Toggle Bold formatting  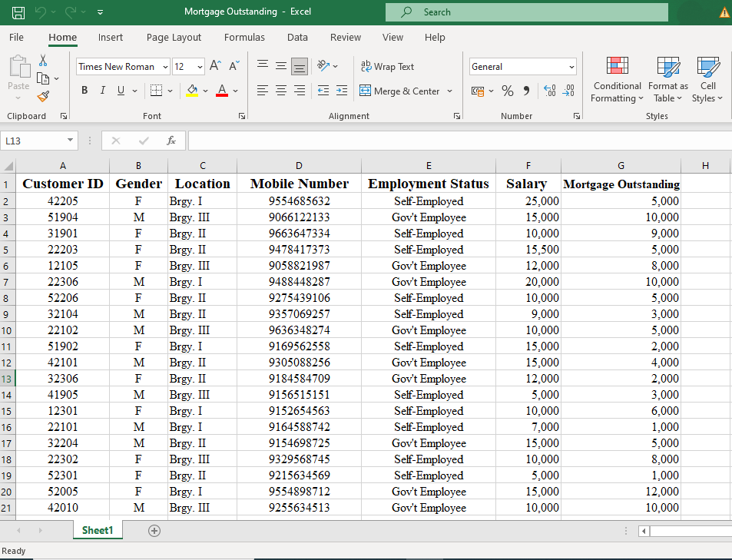[84, 91]
